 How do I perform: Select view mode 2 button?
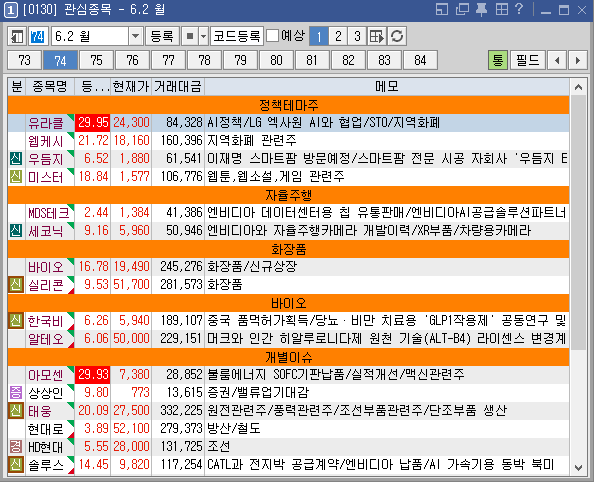point(338,36)
